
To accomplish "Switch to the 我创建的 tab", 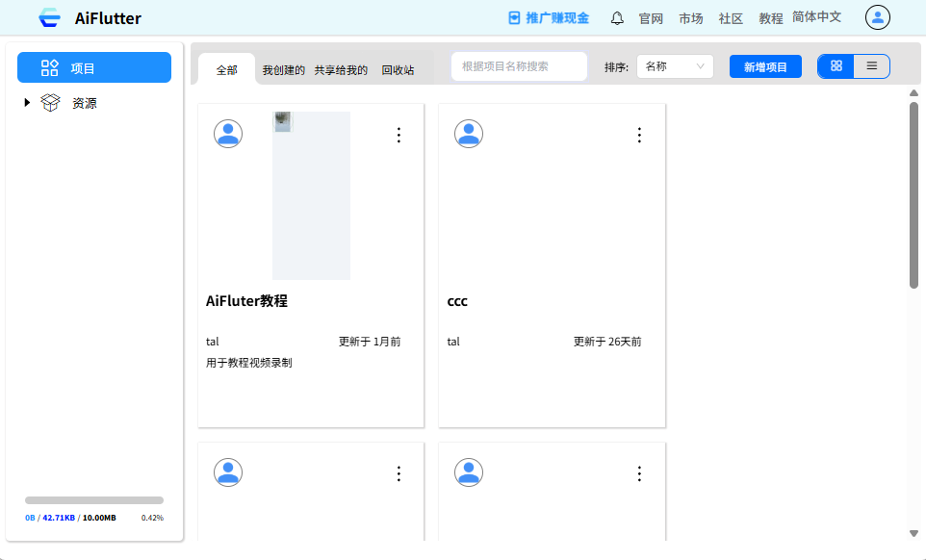I will [x=283, y=70].
